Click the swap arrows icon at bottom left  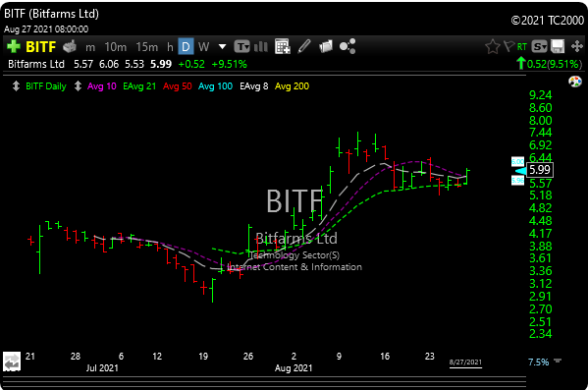(12, 362)
